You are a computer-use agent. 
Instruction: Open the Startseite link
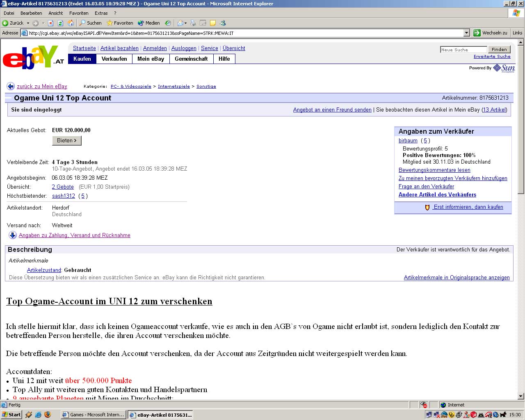click(84, 48)
